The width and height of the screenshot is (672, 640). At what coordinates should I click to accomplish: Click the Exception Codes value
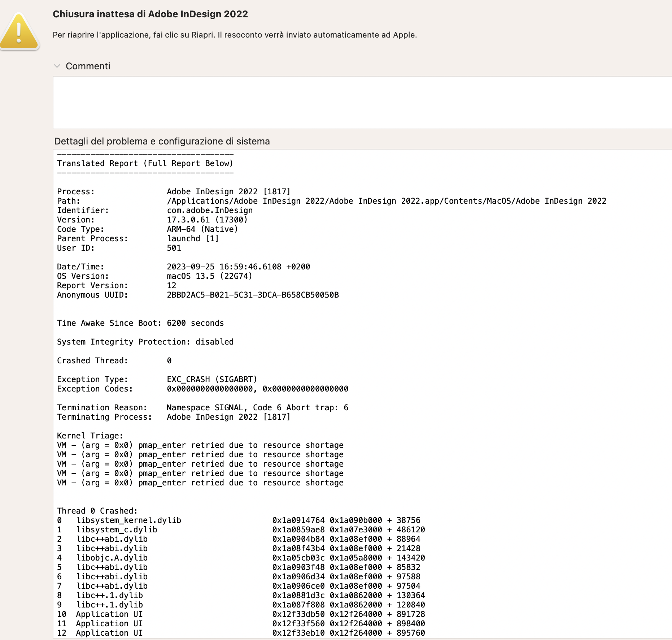pyautogui.click(x=257, y=389)
